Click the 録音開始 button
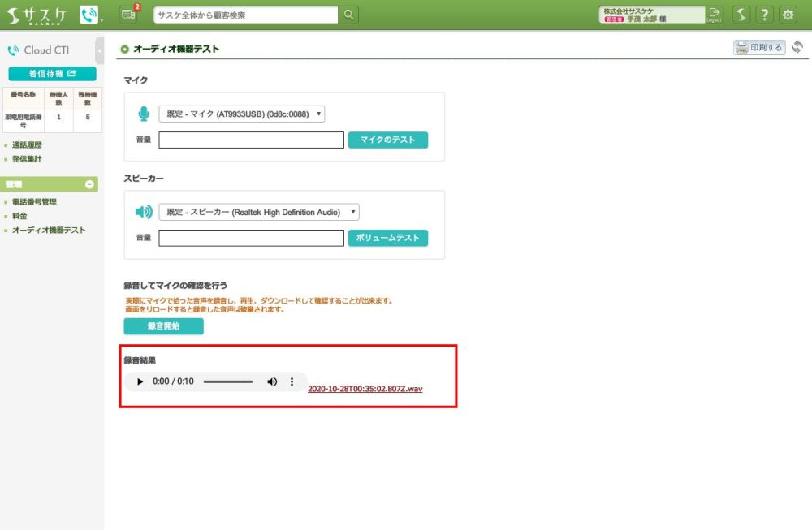Image resolution: width=812 pixels, height=530 pixels. click(x=164, y=326)
